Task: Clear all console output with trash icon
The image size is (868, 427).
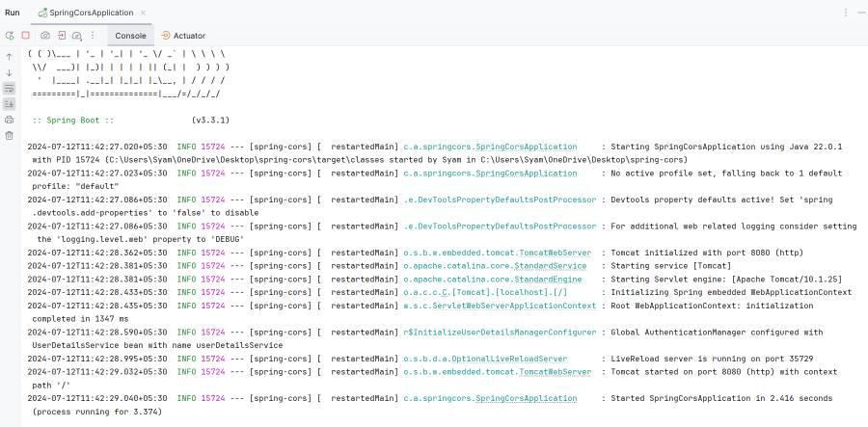Action: coord(10,135)
